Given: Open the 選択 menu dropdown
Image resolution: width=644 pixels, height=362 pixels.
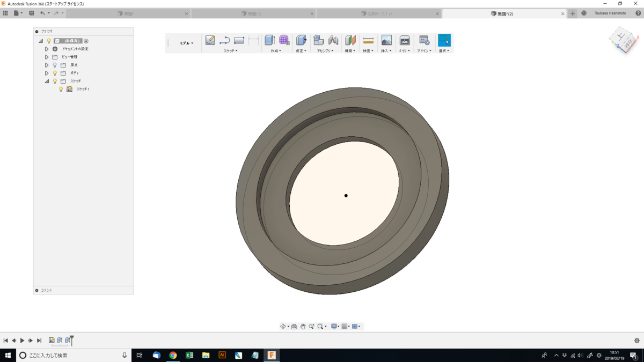Looking at the screenshot, I should click(444, 50).
